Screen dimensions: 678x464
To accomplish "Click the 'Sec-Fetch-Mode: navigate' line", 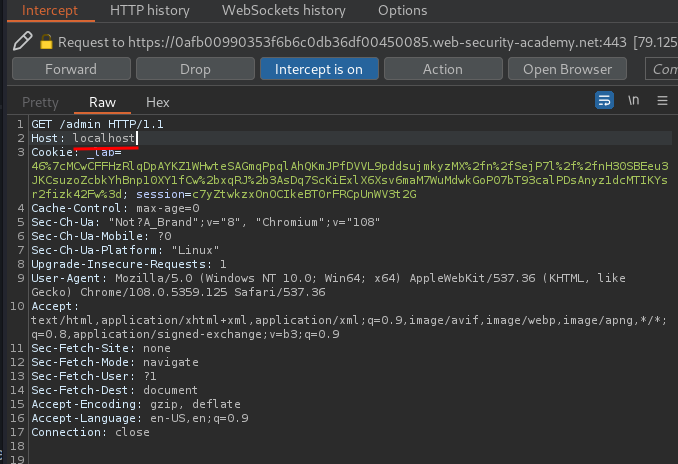I will coord(115,362).
